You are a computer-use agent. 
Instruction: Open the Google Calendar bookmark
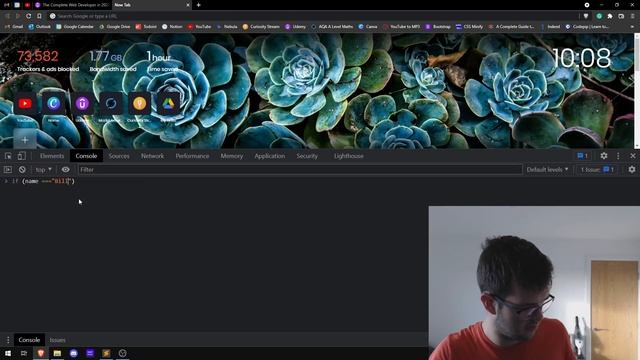coord(75,27)
